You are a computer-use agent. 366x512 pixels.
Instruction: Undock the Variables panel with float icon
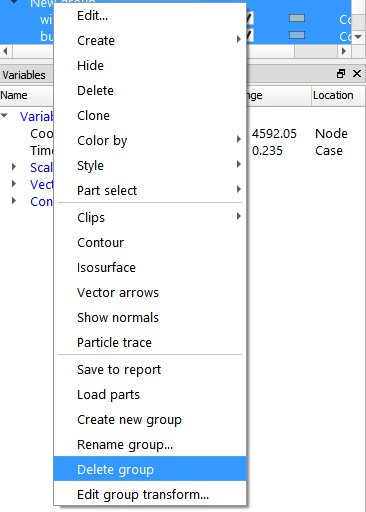[341, 74]
